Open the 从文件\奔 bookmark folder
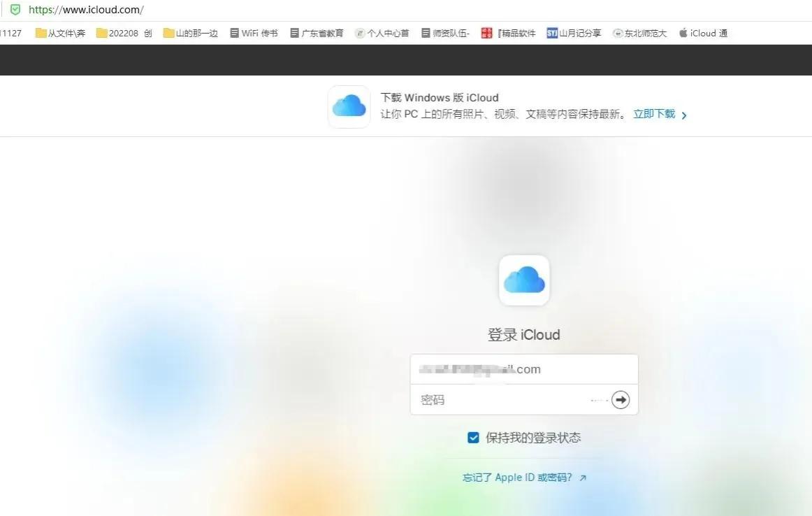This screenshot has height=516, width=812. 60,33
